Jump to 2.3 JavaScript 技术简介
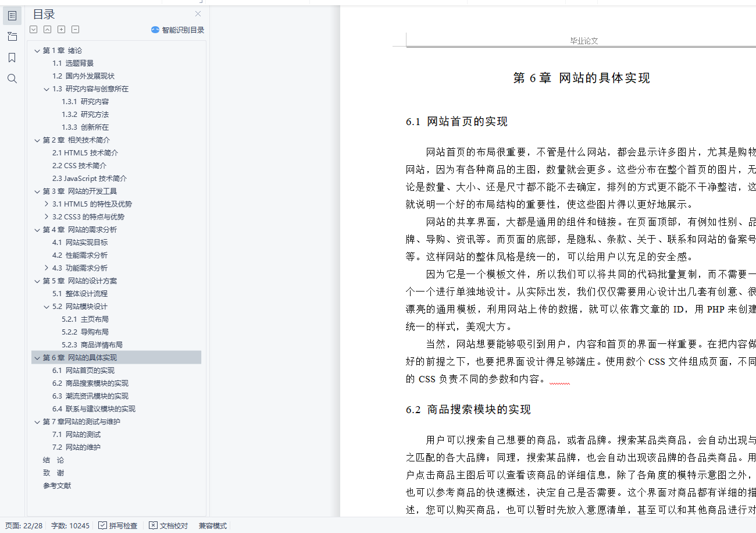 [x=90, y=179]
